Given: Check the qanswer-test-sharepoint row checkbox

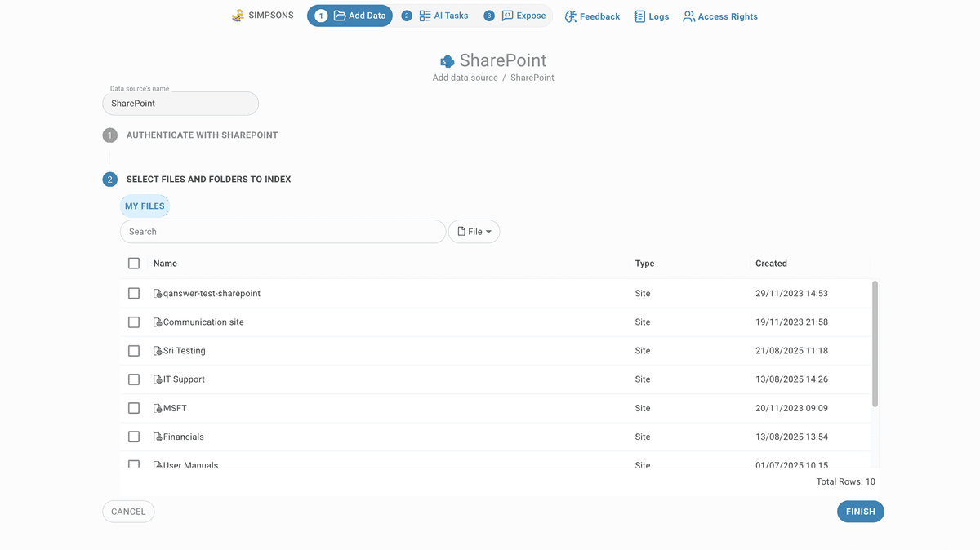Looking at the screenshot, I should [x=134, y=293].
